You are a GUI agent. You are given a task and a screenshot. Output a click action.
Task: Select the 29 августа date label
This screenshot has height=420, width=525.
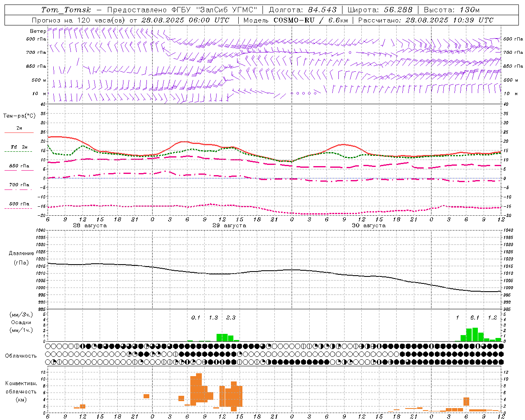pyautogui.click(x=229, y=226)
